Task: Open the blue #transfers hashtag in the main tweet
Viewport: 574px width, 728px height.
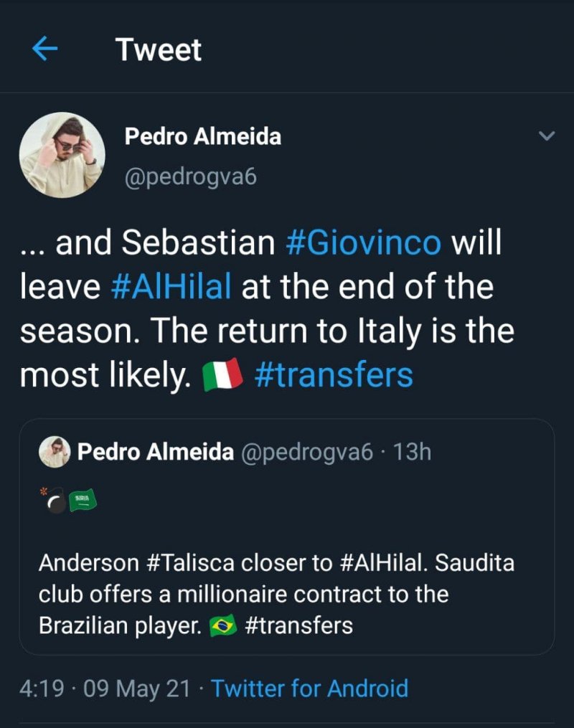Action: tap(334, 375)
